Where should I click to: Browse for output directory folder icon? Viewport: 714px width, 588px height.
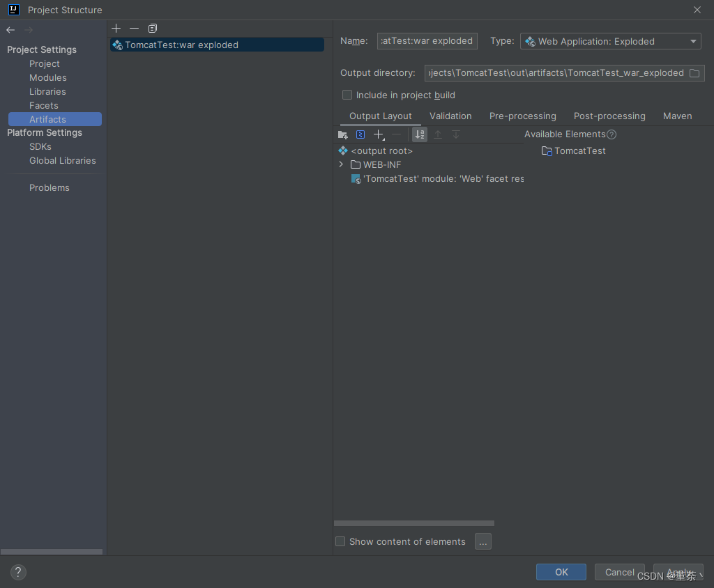tap(694, 73)
